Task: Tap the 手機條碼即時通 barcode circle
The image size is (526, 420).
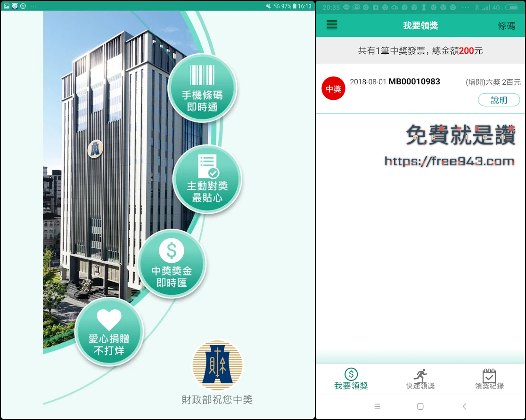Action: click(202, 89)
